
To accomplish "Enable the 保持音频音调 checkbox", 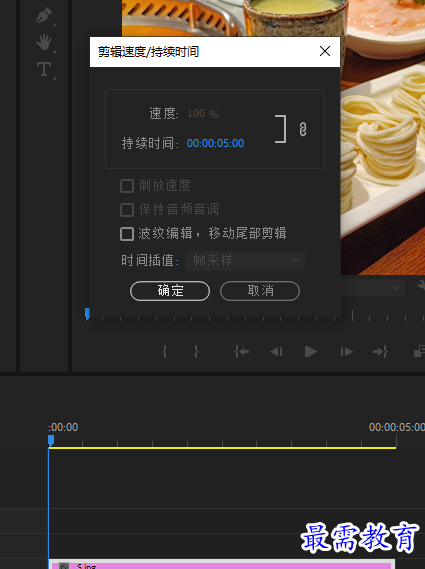I will click(127, 210).
